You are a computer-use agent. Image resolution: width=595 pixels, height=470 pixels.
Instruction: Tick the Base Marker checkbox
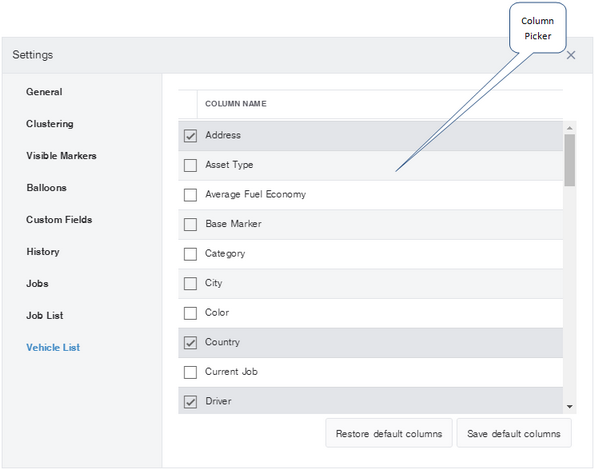(x=190, y=224)
